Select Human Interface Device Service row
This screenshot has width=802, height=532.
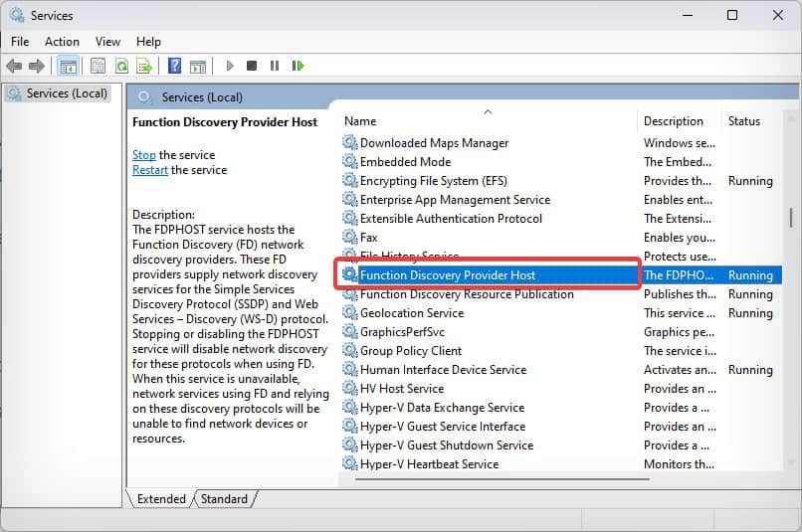coord(561,370)
